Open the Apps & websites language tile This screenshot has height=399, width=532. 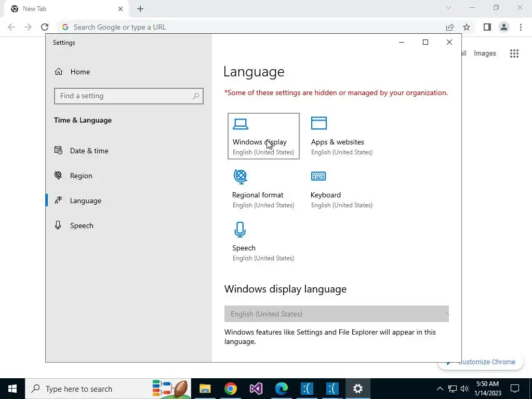point(342,136)
